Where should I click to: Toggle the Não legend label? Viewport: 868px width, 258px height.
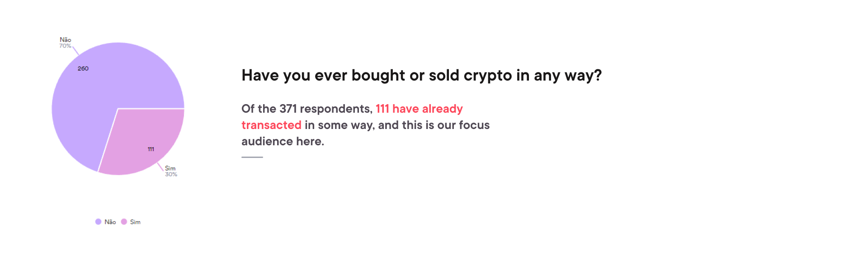coord(110,222)
